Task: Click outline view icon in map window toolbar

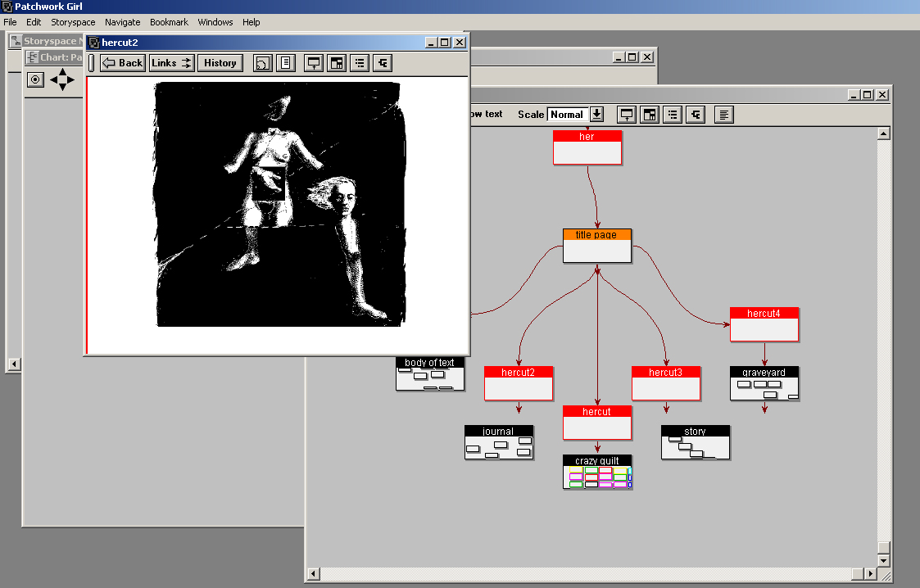Action: click(x=673, y=115)
